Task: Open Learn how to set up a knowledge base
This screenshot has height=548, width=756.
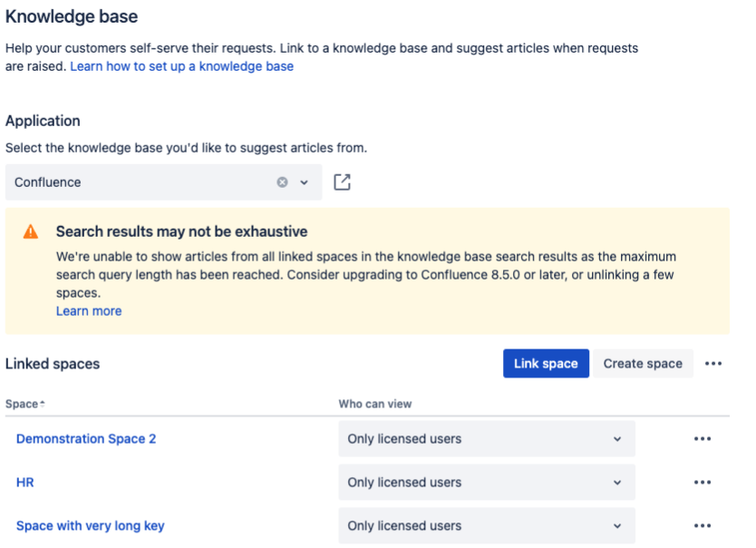Action: click(x=182, y=66)
